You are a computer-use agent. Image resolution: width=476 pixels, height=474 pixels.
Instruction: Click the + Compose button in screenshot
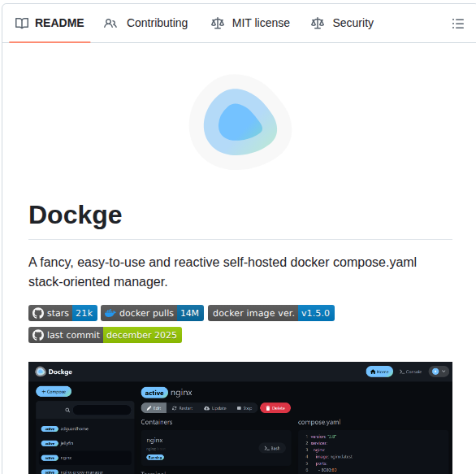pyautogui.click(x=54, y=392)
